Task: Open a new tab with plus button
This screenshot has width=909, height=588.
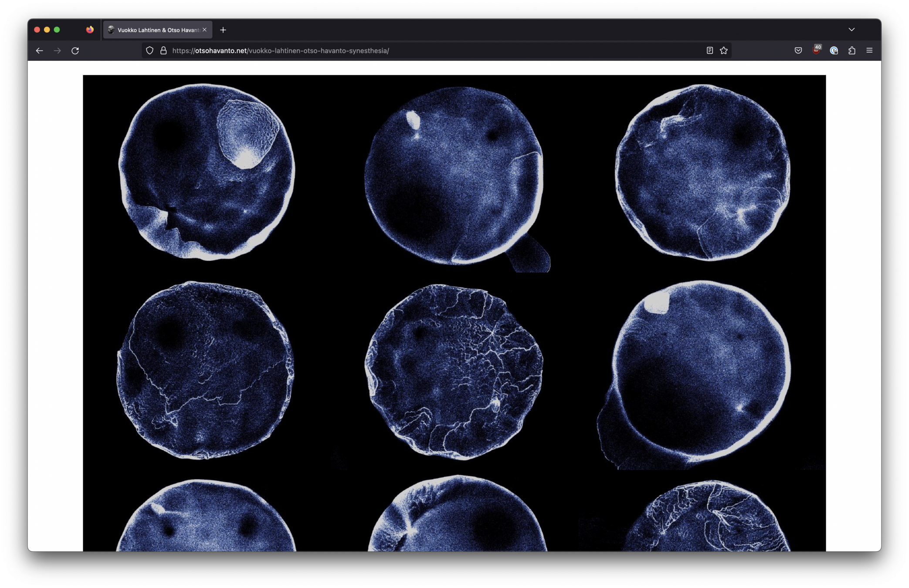Action: click(x=223, y=30)
